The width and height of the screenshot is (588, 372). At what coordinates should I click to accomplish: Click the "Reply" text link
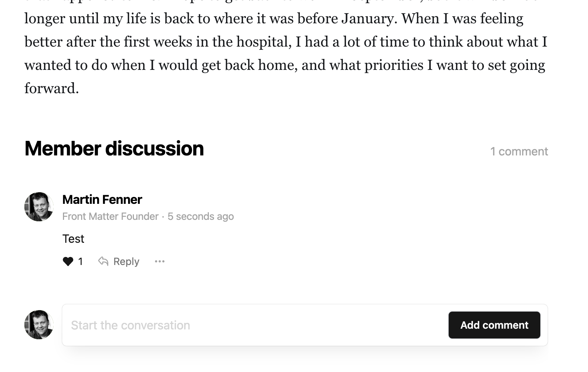point(126,261)
